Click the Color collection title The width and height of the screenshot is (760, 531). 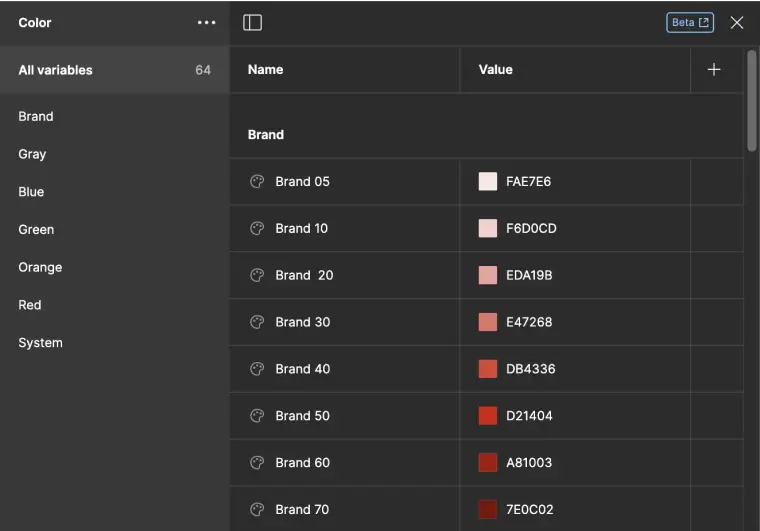click(x=35, y=22)
